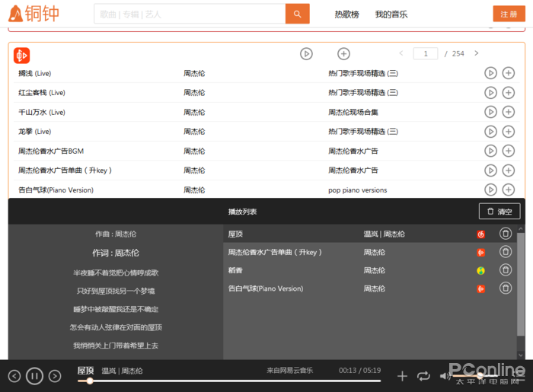Open the 热歌榜 hot chart tab
This screenshot has height=392, width=533.
pos(346,14)
